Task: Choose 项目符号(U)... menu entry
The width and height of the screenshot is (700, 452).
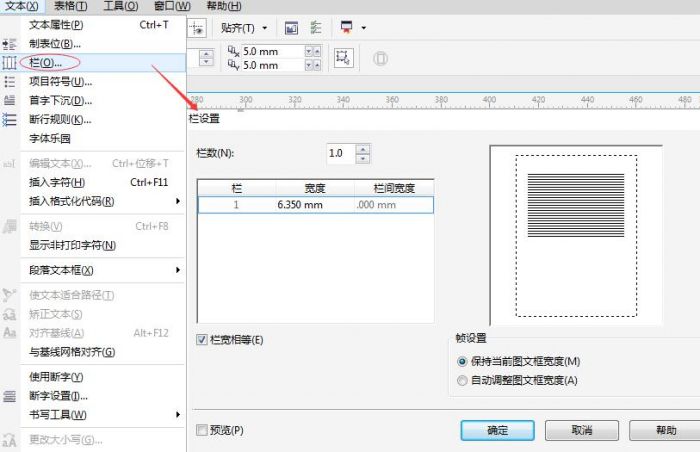Action: 103,82
